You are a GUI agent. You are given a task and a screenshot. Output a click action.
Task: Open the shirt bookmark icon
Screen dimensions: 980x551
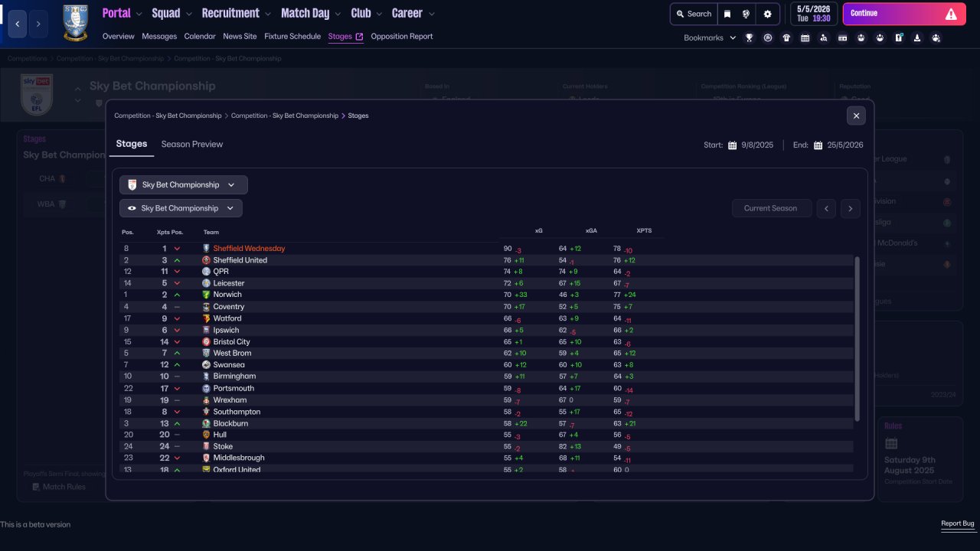point(786,37)
